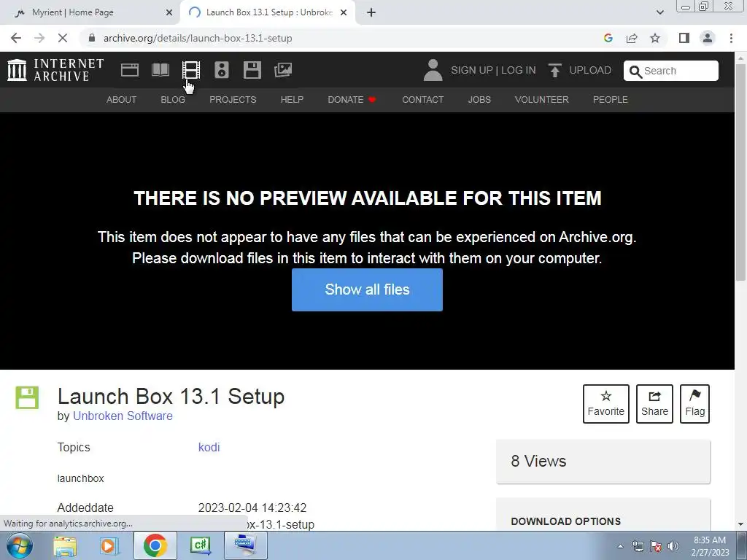Click the taskbar clock and date

[710, 546]
